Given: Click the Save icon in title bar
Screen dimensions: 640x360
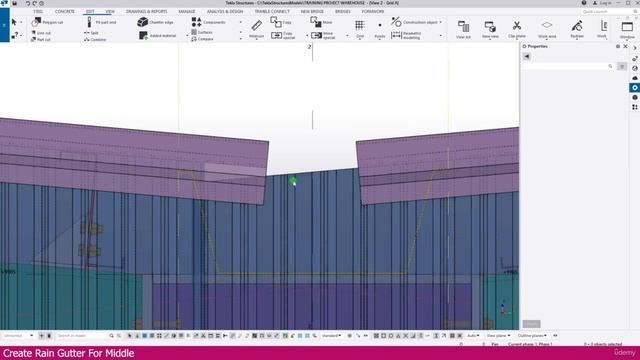Looking at the screenshot, I should [x=15, y=3].
